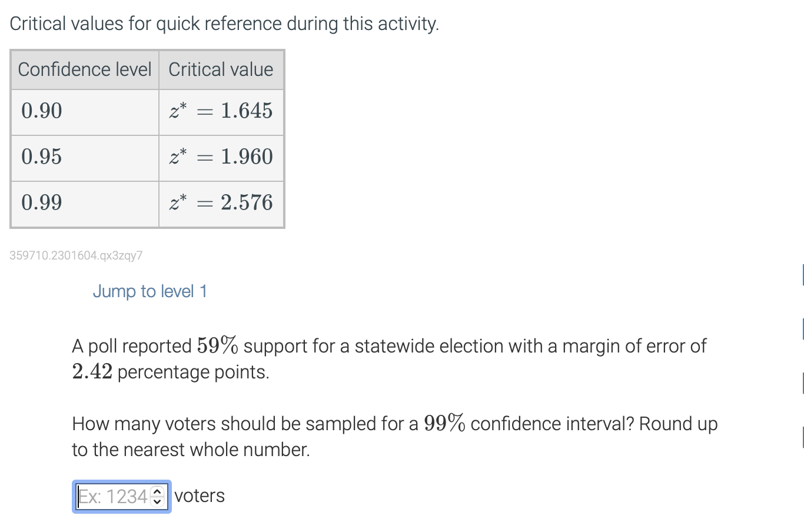Screen dimensions: 804x532
Task: Click the topmost blue progress bar on right edge
Action: click(803, 274)
